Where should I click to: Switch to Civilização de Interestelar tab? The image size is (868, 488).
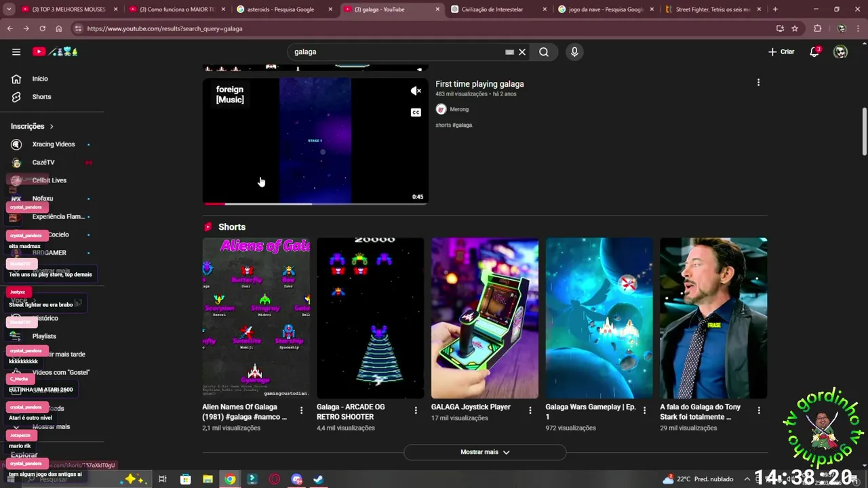(x=497, y=9)
